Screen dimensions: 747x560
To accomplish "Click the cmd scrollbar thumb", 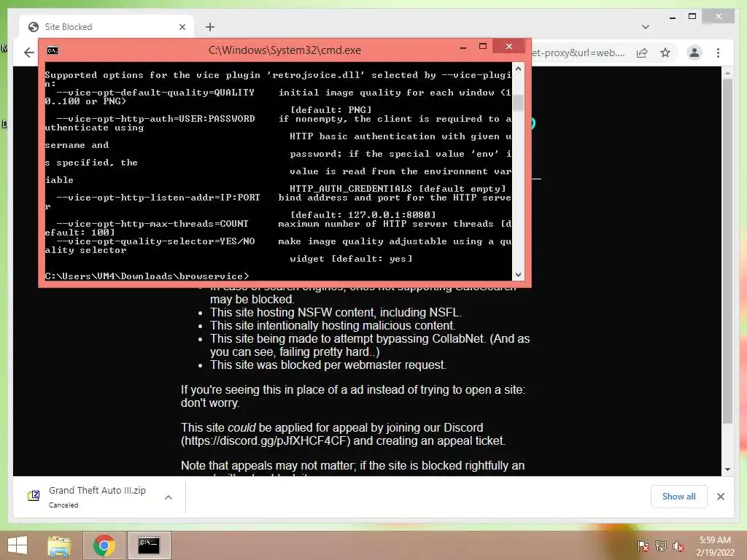I will [519, 102].
